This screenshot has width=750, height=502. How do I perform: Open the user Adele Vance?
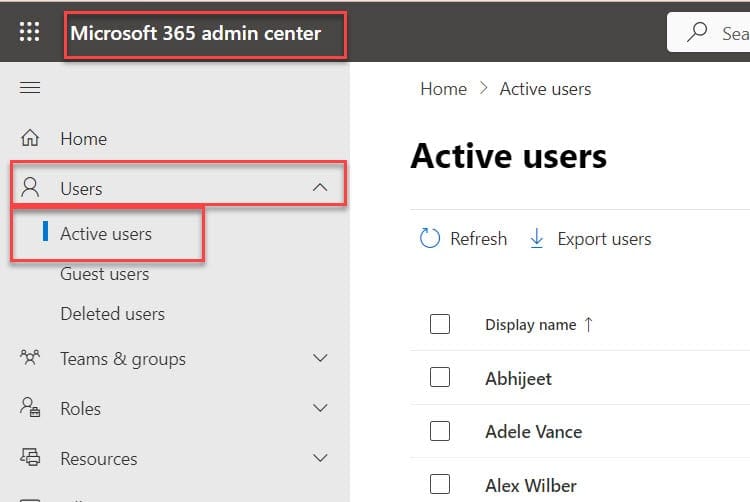tap(534, 432)
